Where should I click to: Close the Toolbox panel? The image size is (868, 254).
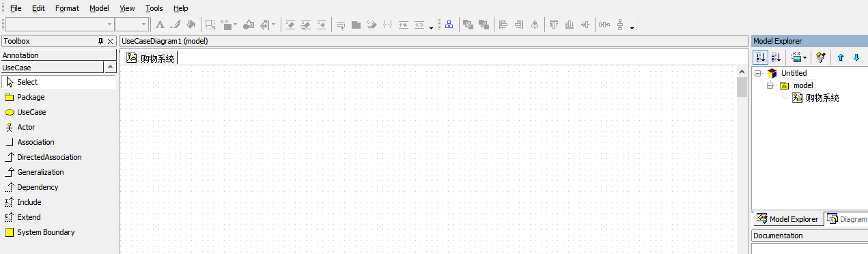[x=111, y=41]
